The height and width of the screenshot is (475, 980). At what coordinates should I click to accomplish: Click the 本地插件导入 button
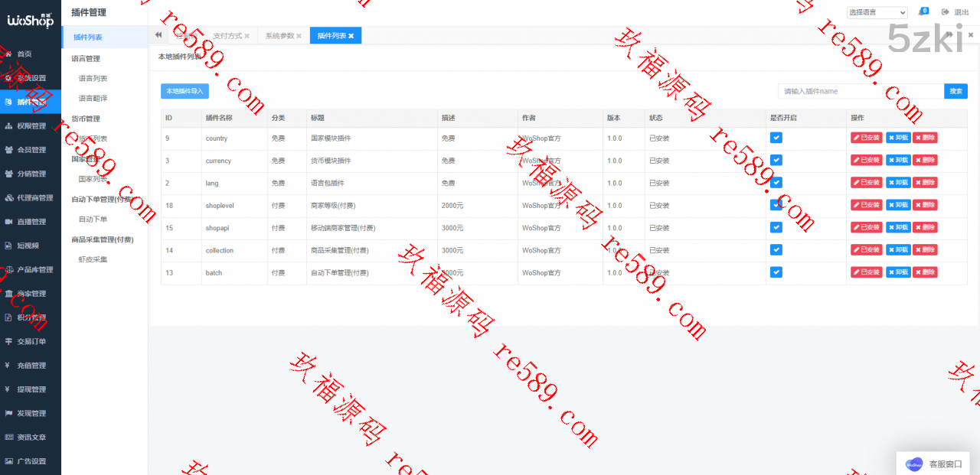(x=185, y=91)
